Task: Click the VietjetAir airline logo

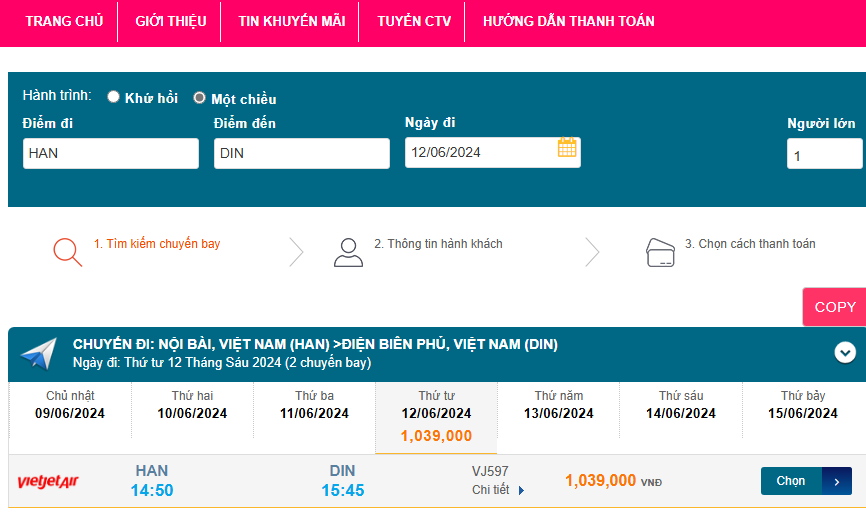Action: pos(48,482)
